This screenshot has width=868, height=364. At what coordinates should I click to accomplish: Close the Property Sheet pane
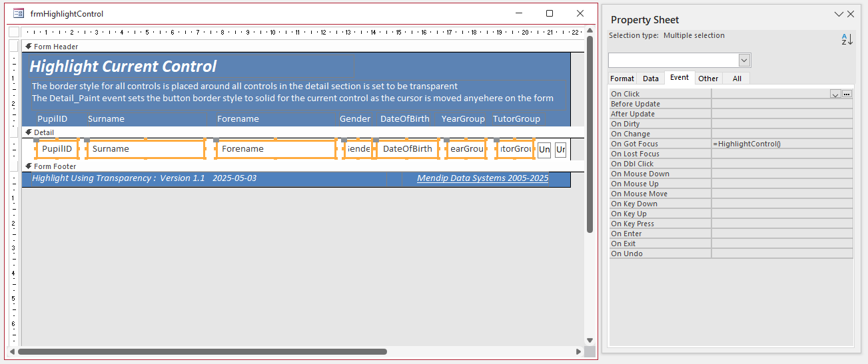(851, 14)
